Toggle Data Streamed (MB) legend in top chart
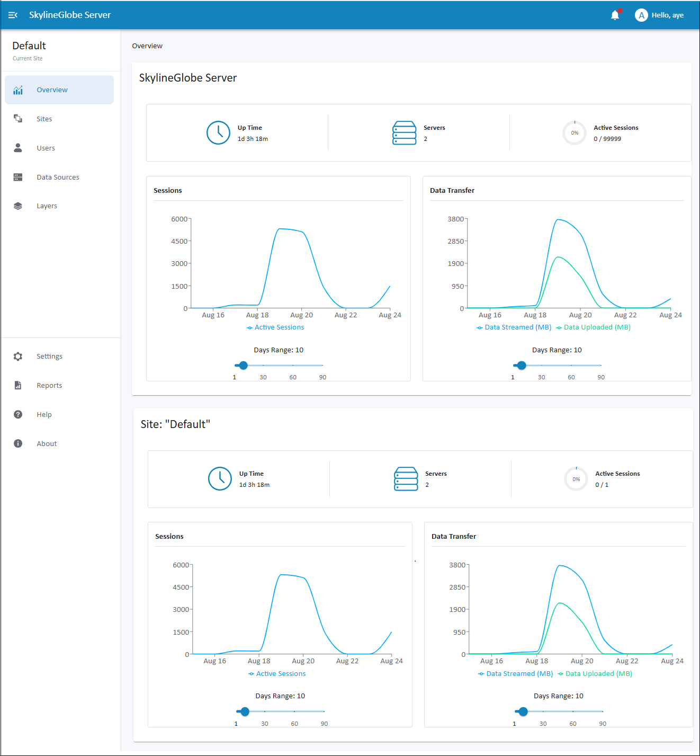This screenshot has width=700, height=756. (514, 327)
